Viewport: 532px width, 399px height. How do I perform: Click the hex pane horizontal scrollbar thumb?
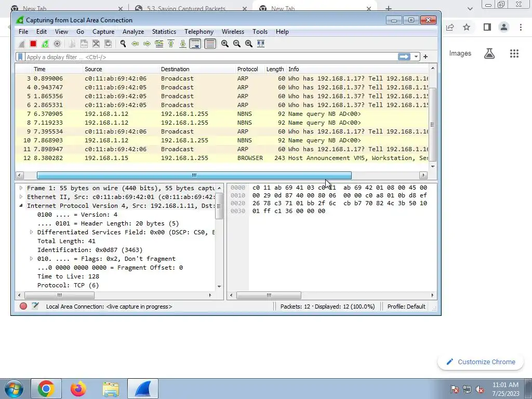269,295
